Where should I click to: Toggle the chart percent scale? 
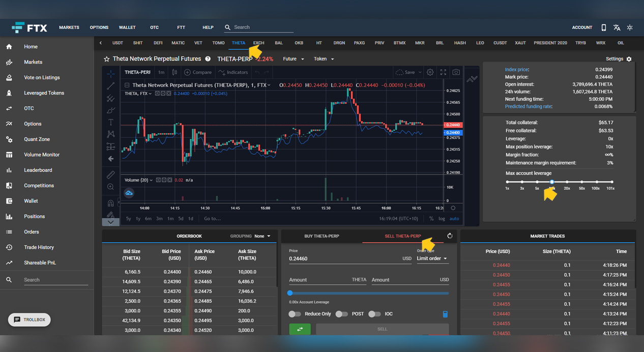[431, 219]
